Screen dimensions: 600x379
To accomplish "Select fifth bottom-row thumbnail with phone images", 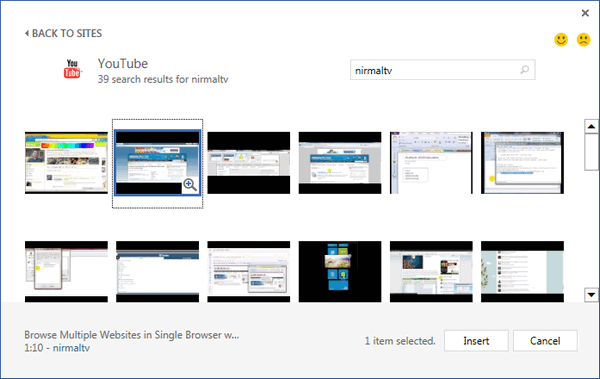I will pyautogui.click(x=431, y=271).
